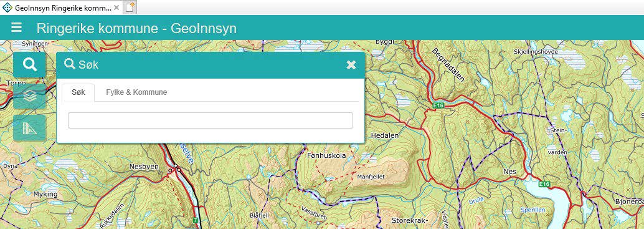644x229 pixels.
Task: Click the GeoInnsyn favicon in browser tab
Action: point(7,7)
